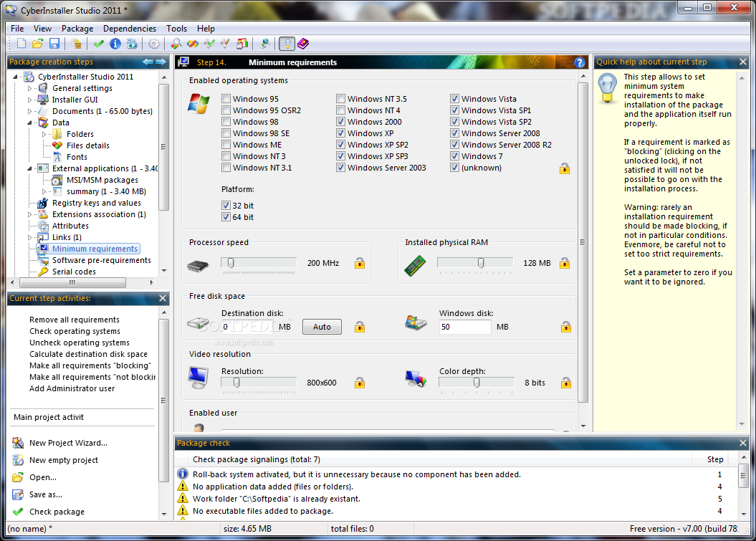Screen dimensions: 756x541
Task: Click Add Administrator user activity
Action: 72,388
